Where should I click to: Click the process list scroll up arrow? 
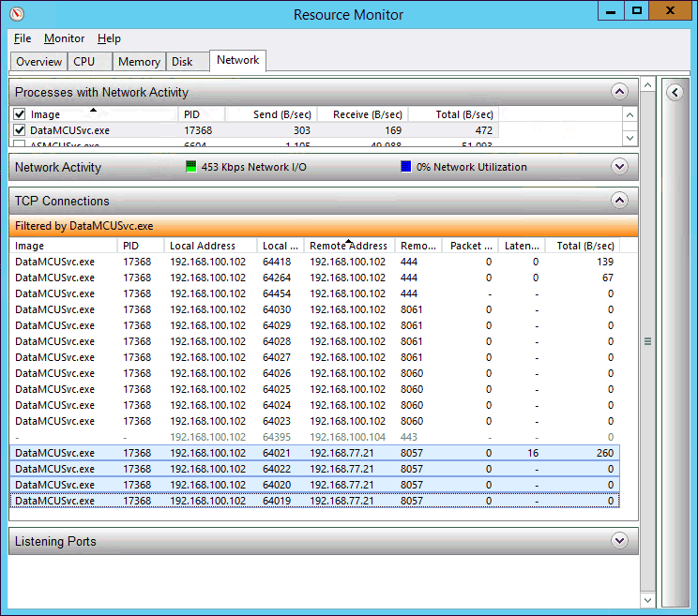tap(630, 115)
